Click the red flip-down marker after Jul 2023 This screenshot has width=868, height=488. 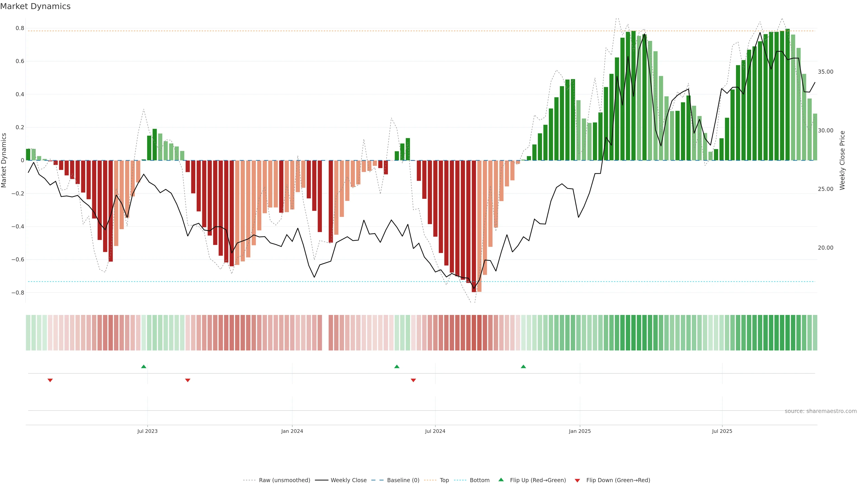pyautogui.click(x=188, y=380)
